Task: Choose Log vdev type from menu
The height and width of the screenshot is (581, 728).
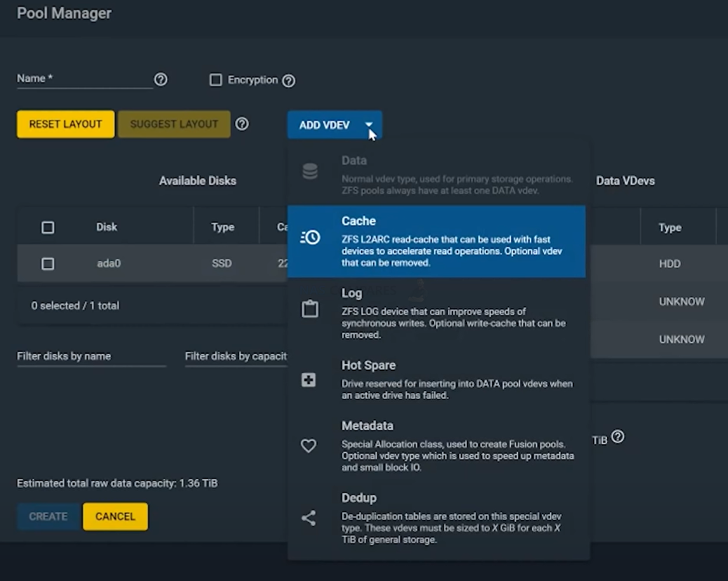Action: coord(436,314)
